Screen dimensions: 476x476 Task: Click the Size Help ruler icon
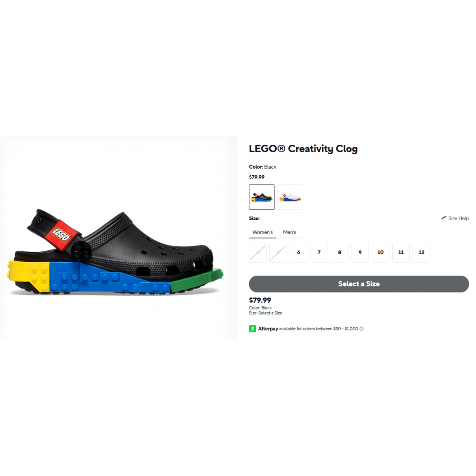click(x=443, y=218)
